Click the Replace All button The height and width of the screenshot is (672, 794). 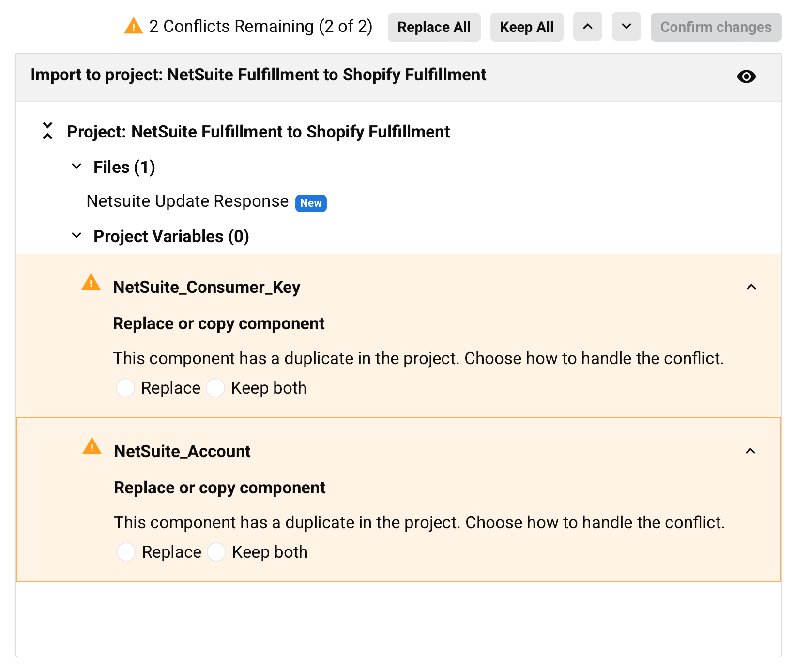(434, 27)
